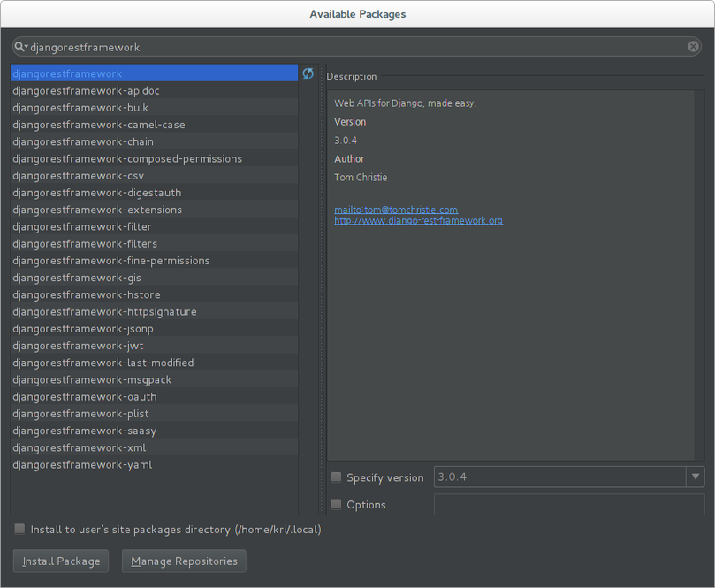Click the reload package list icon
Image resolution: width=715 pixels, height=588 pixels.
tap(308, 73)
